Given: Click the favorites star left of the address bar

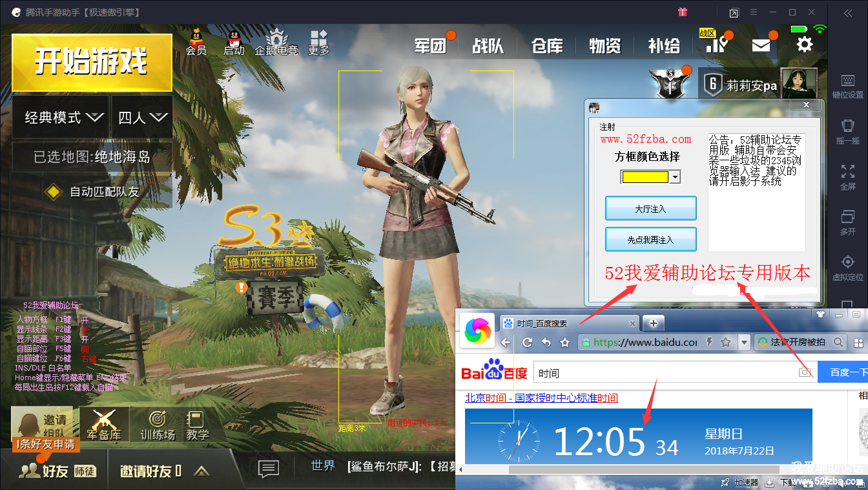Looking at the screenshot, I should [564, 342].
